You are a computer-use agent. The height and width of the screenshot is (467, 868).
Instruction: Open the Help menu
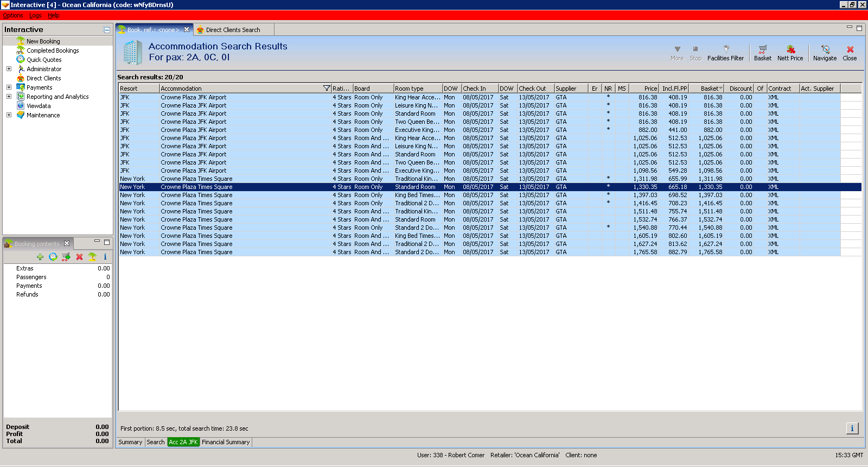[54, 15]
